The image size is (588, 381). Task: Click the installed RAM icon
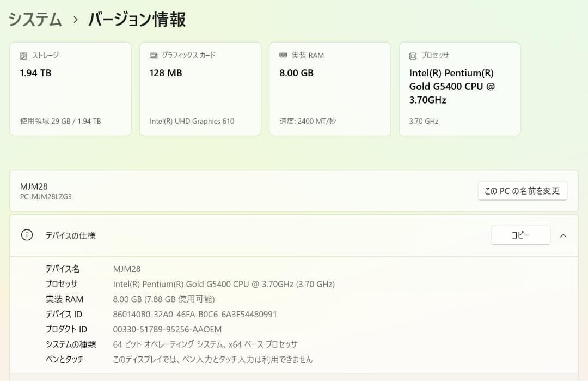(283, 55)
